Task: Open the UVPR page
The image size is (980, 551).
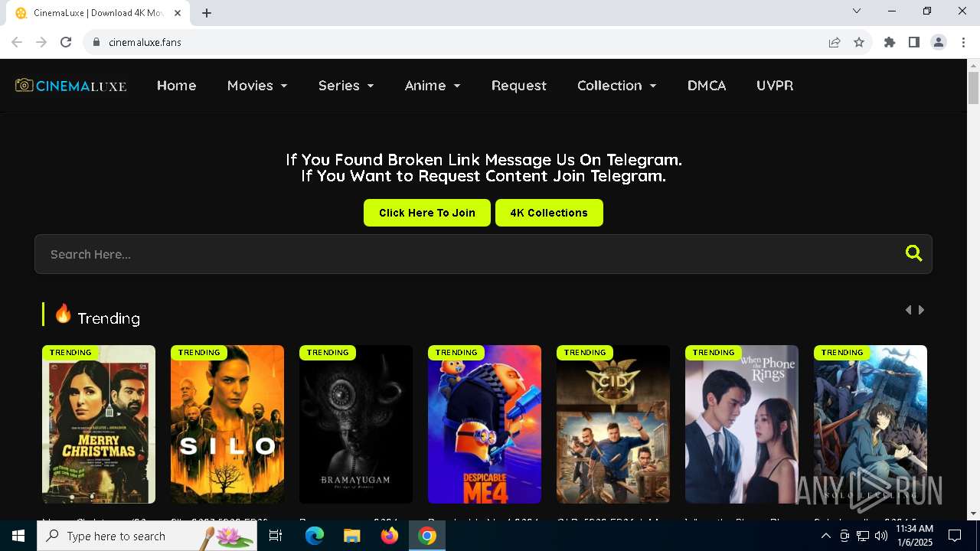Action: click(x=775, y=86)
